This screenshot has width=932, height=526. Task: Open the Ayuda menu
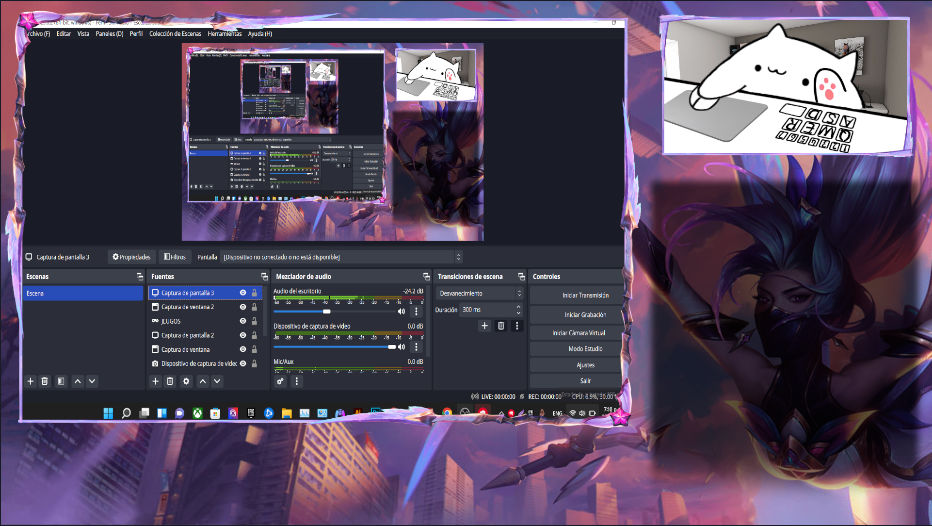pyautogui.click(x=260, y=34)
